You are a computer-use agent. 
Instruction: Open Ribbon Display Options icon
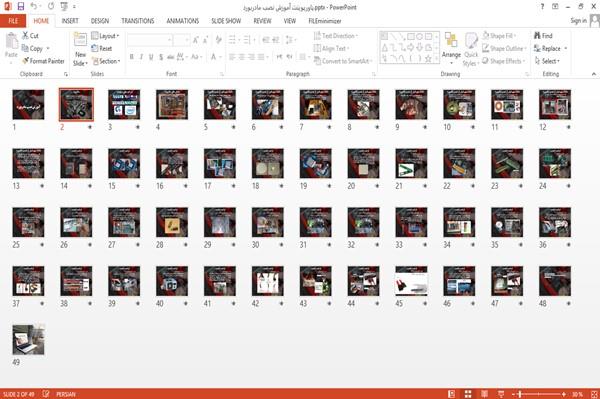click(x=555, y=7)
